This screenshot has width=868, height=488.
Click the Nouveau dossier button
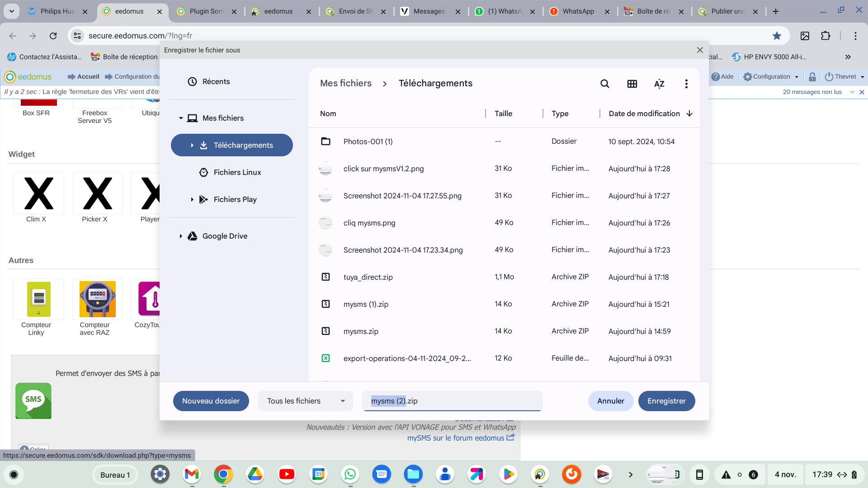click(211, 401)
